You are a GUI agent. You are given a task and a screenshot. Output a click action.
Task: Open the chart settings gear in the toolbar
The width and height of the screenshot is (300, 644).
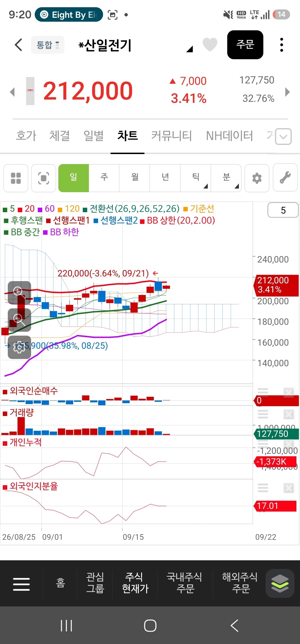point(257,178)
